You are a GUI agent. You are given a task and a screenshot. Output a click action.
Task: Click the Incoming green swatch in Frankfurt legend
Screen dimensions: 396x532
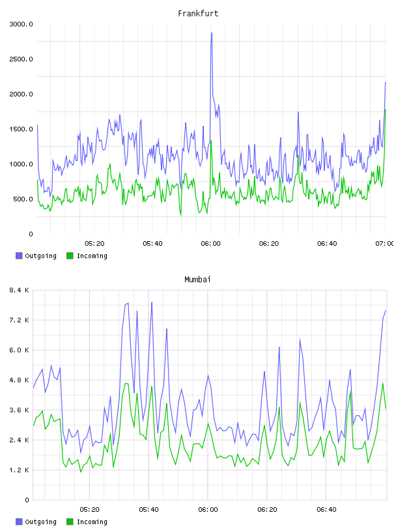pyautogui.click(x=70, y=256)
